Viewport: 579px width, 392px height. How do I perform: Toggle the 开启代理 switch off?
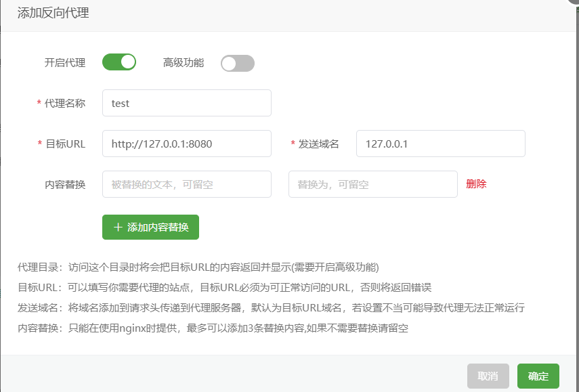pyautogui.click(x=119, y=62)
